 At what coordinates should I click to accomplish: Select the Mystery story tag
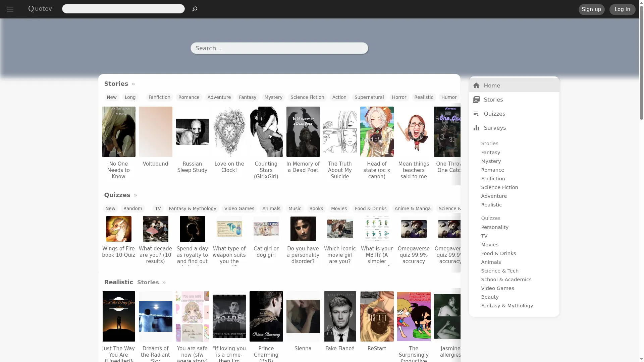tap(273, 97)
